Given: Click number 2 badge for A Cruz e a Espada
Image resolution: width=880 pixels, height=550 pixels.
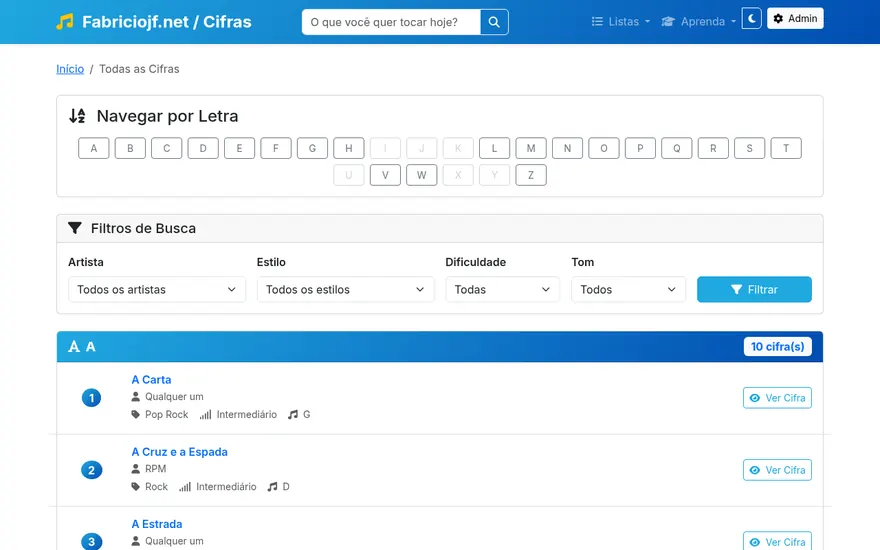Looking at the screenshot, I should [91, 470].
